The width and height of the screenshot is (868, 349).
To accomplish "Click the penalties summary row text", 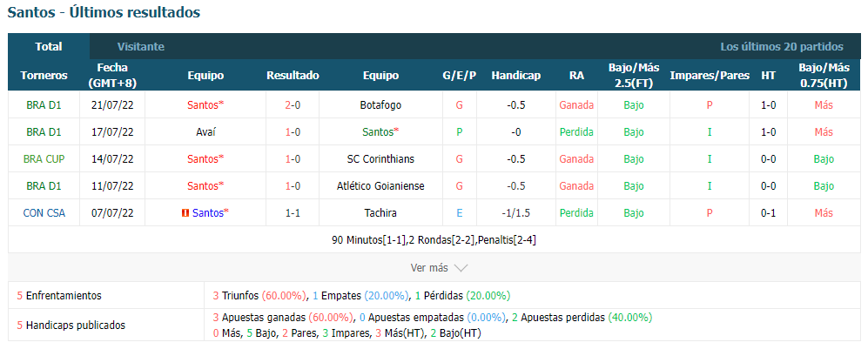I will click(434, 240).
